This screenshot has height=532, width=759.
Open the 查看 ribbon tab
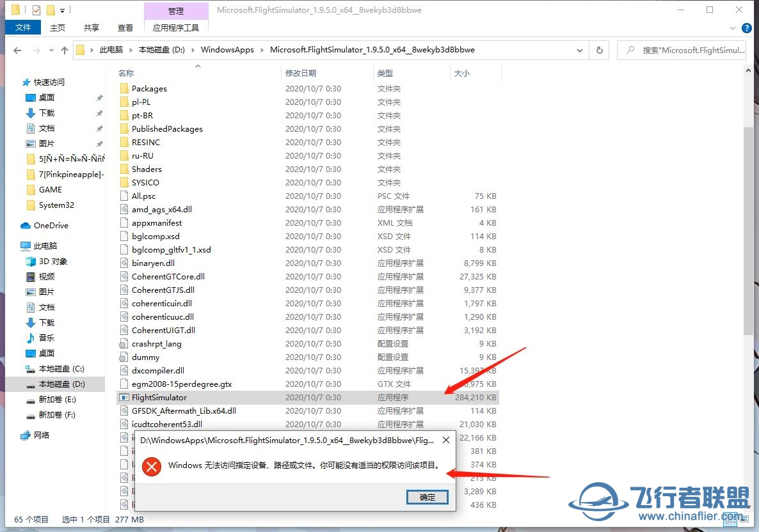(125, 27)
